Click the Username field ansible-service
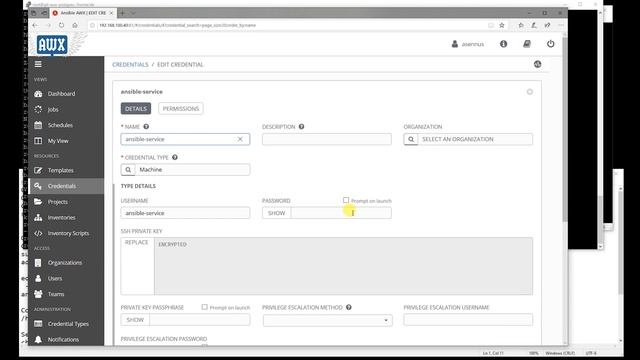640x360 pixels. (x=185, y=213)
